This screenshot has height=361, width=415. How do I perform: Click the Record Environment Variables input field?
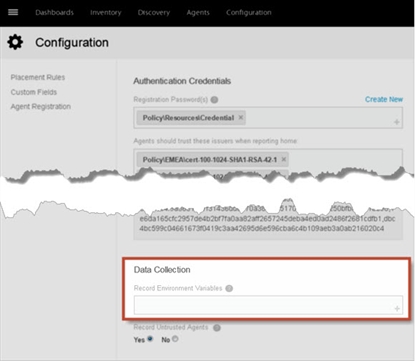tap(268, 305)
